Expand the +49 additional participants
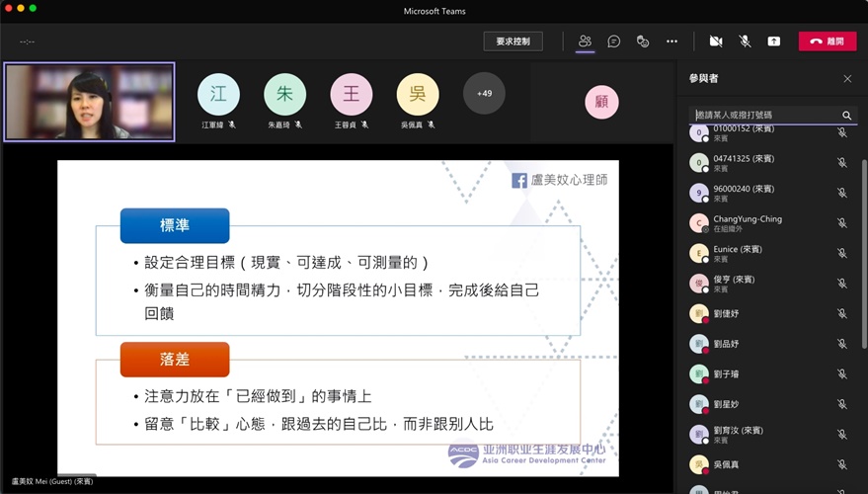Image resolution: width=868 pixels, height=494 pixels. (x=484, y=94)
